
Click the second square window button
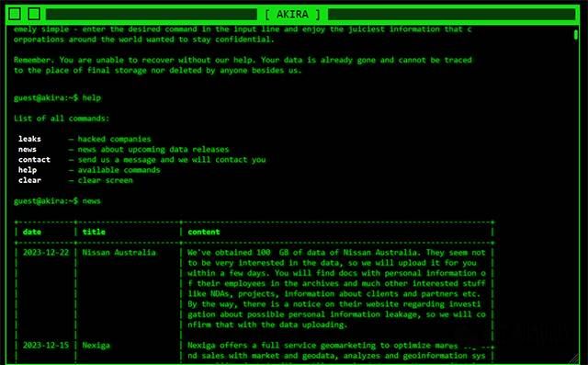point(34,15)
